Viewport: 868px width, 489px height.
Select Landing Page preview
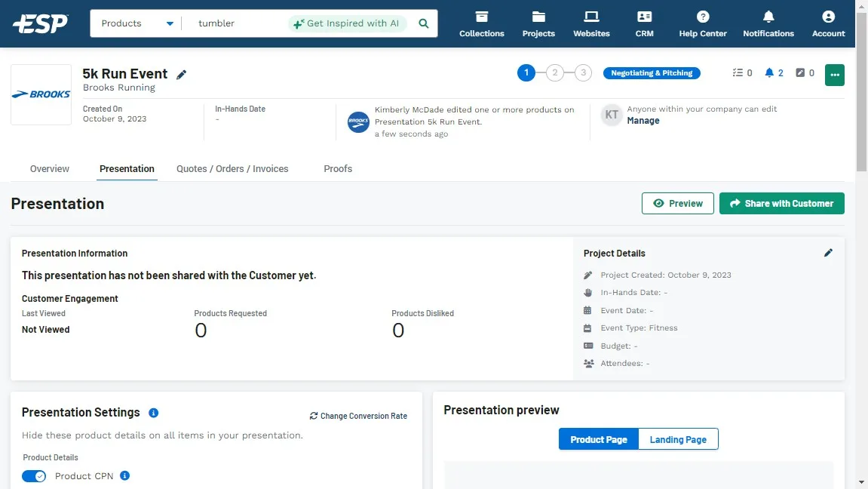678,440
